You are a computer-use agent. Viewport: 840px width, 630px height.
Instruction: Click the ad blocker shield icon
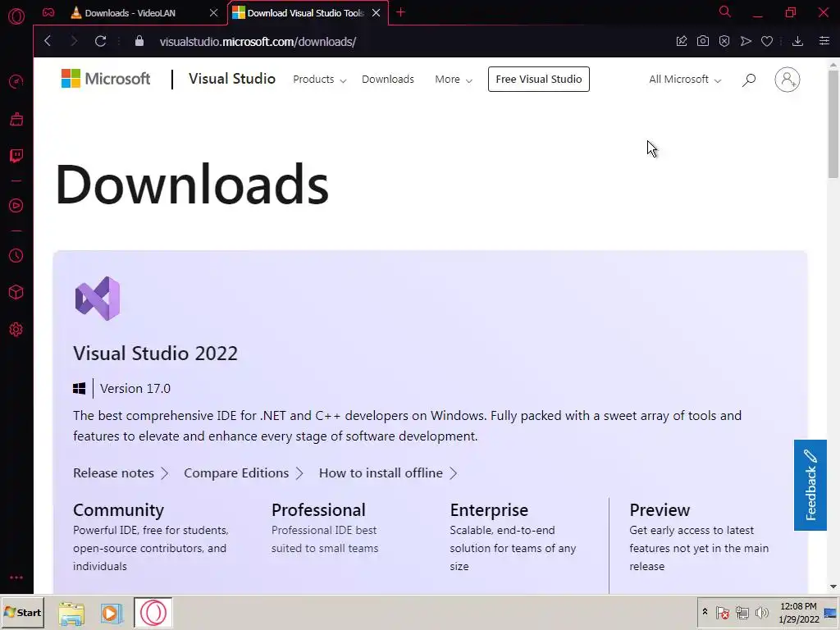pos(724,41)
